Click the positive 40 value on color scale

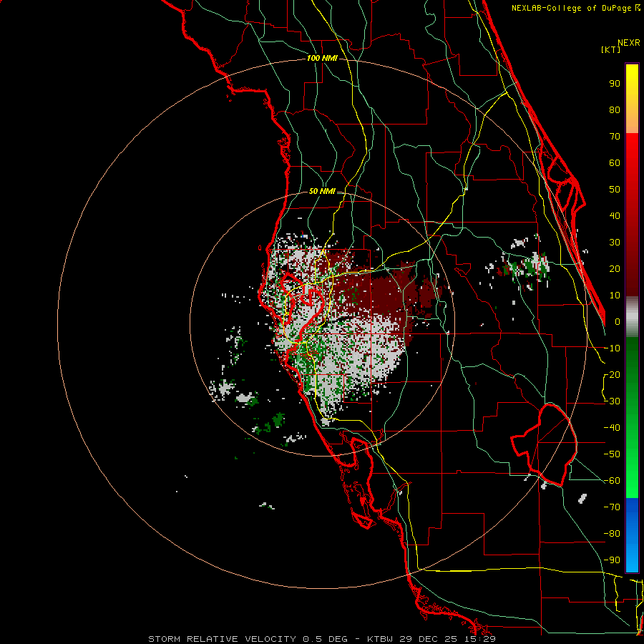point(615,215)
